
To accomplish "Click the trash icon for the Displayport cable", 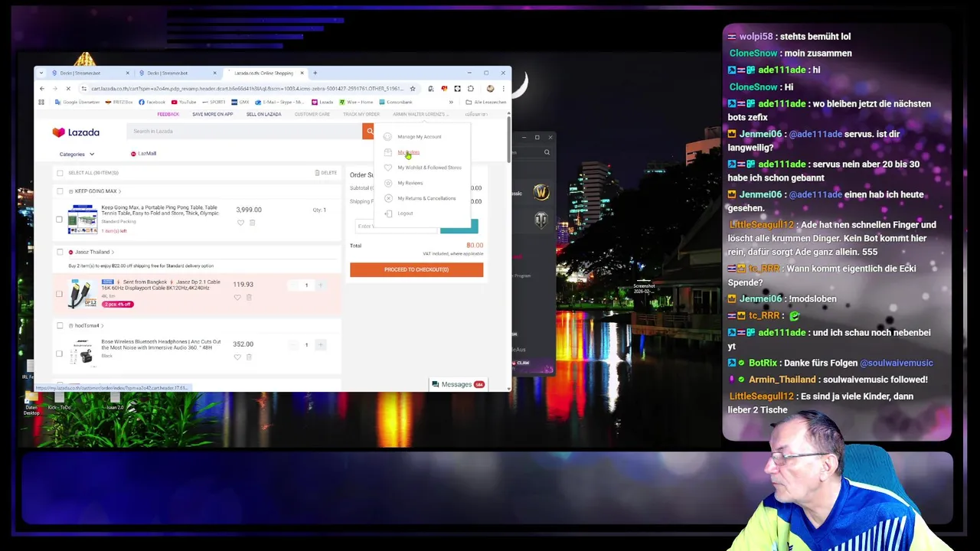I will tap(249, 298).
